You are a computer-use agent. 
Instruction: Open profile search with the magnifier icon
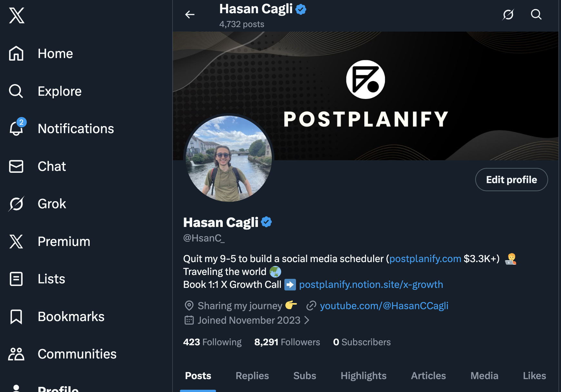536,15
